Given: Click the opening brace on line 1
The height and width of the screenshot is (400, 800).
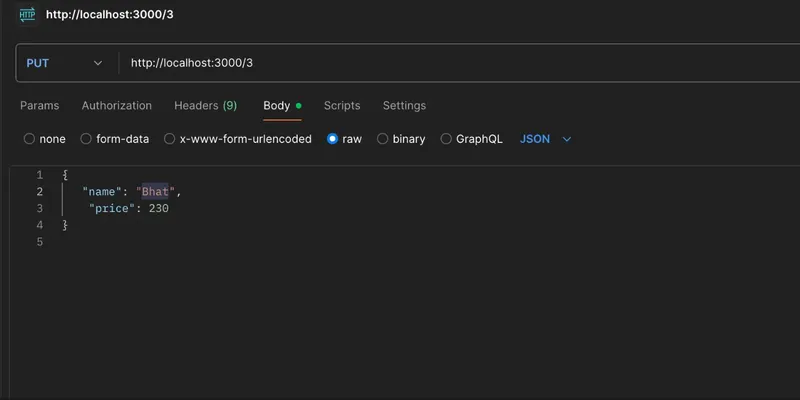Looking at the screenshot, I should (x=65, y=175).
